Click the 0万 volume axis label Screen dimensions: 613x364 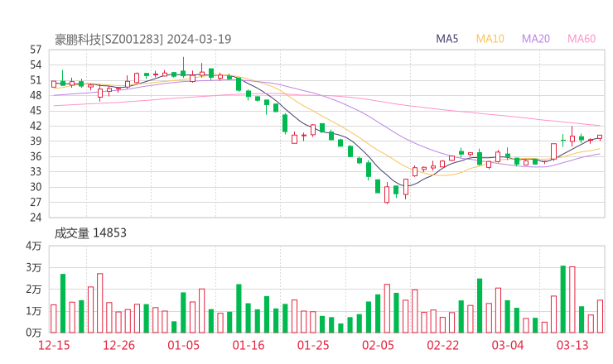[34, 333]
